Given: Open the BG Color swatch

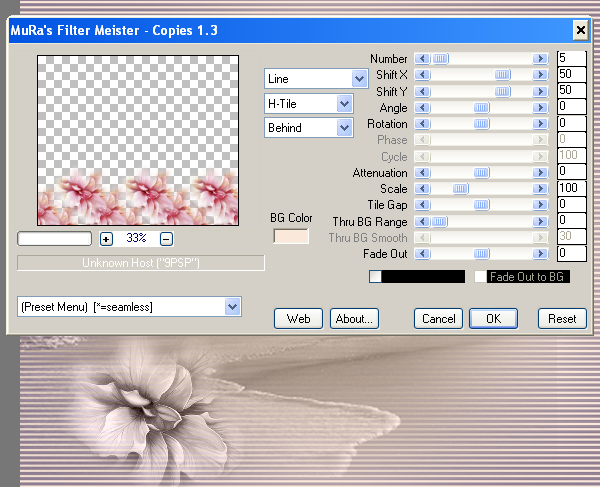Looking at the screenshot, I should tap(291, 236).
